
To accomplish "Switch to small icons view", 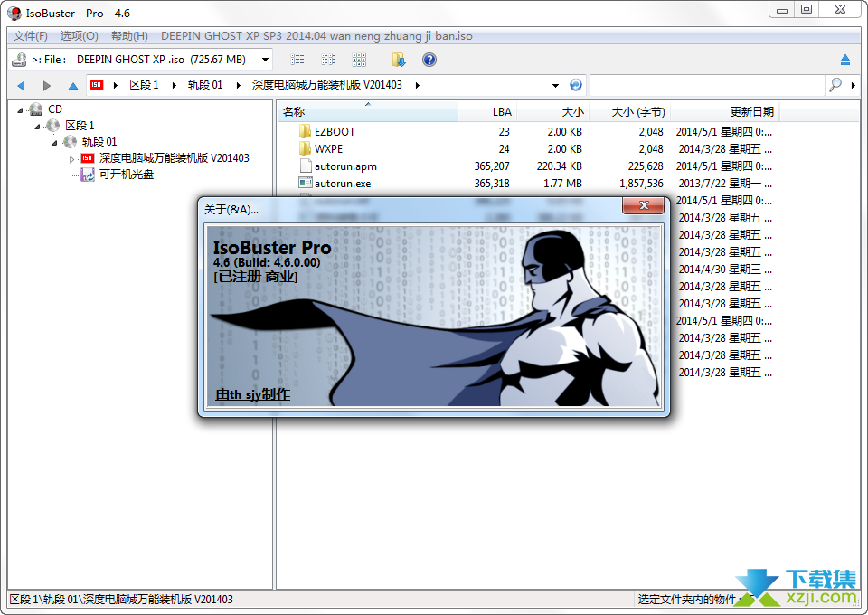I will [327, 60].
